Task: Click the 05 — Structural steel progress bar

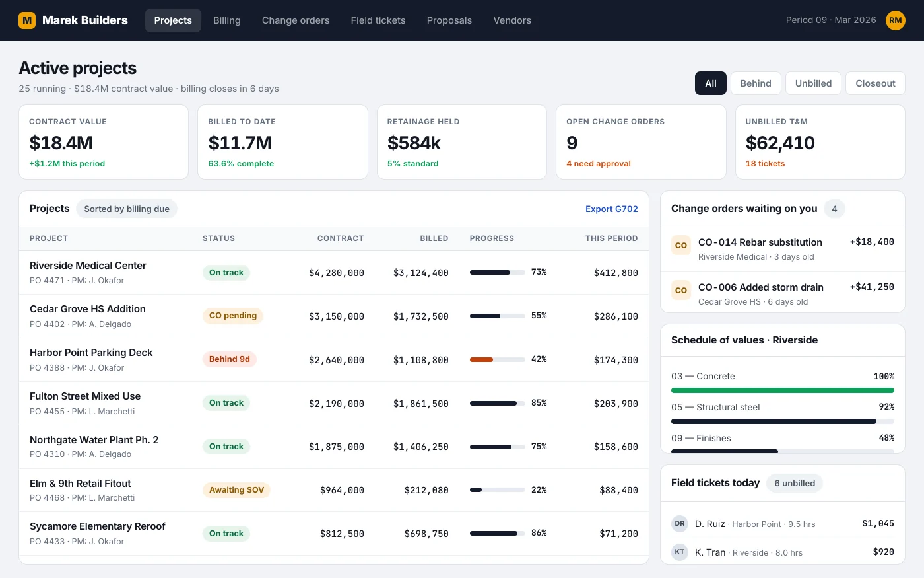Action: pos(783,421)
